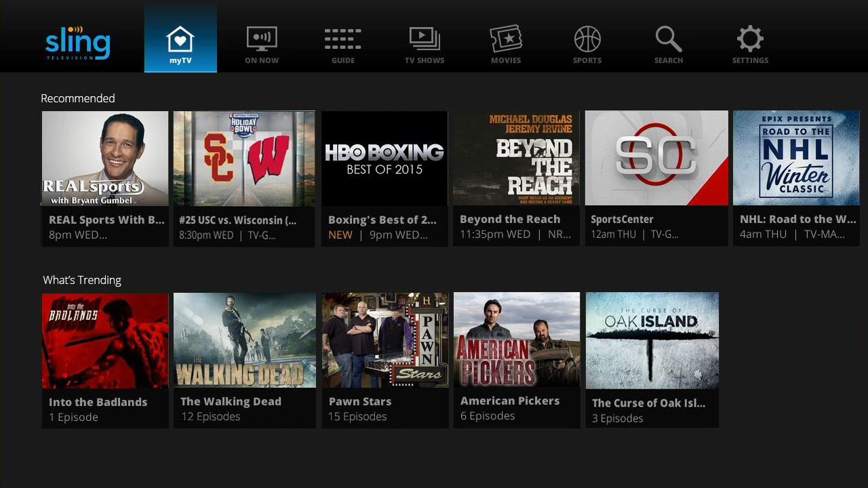Select the Into the Badlands thumbnail
The height and width of the screenshot is (488, 868).
[105, 340]
